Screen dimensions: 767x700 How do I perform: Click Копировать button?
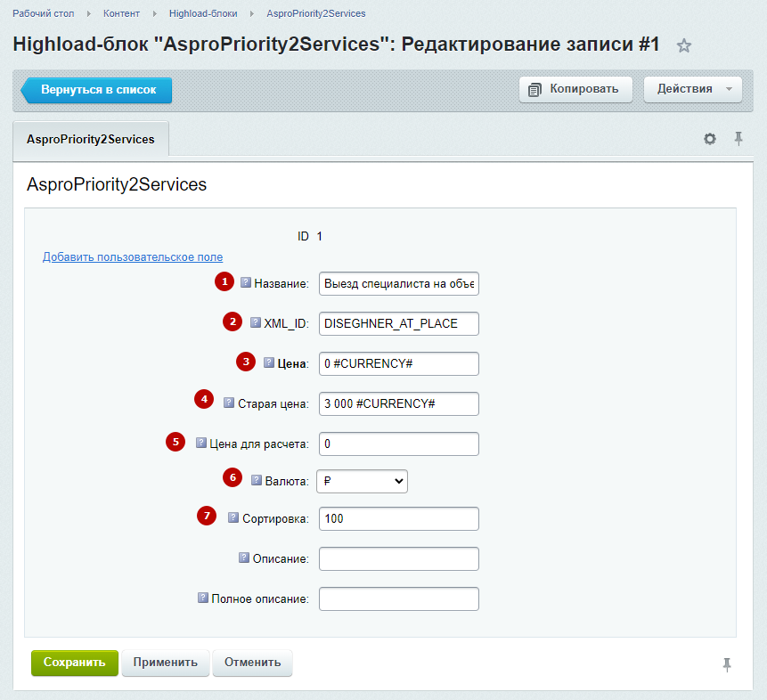(575, 89)
